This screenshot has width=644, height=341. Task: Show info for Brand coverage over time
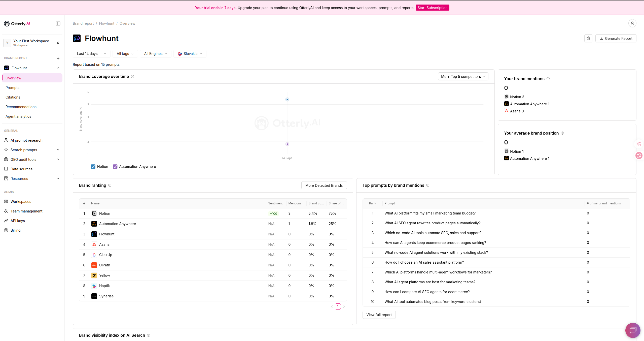pyautogui.click(x=132, y=76)
